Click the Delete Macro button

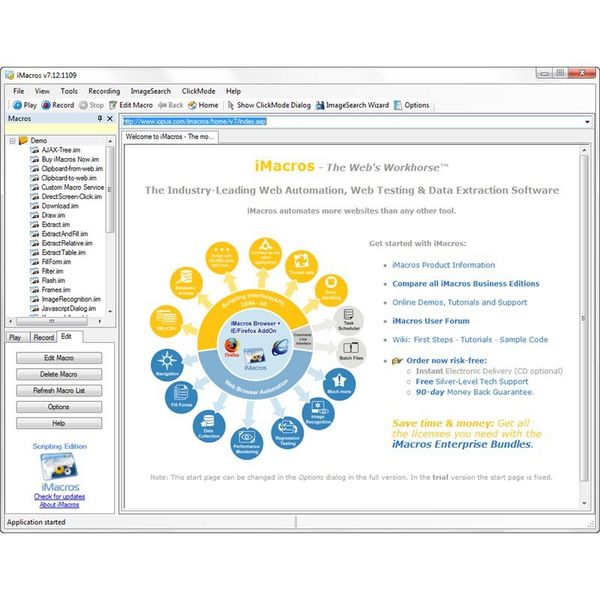pos(59,374)
